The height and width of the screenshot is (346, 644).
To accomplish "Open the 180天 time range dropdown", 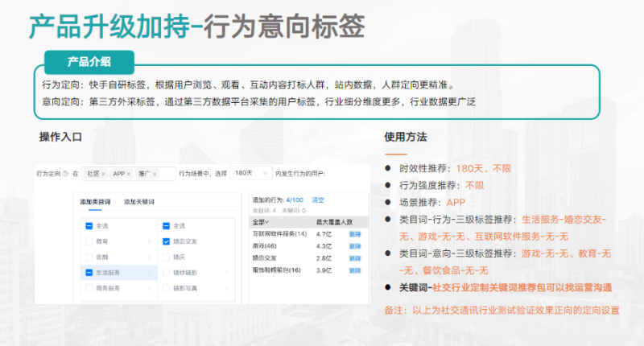I will [251, 173].
